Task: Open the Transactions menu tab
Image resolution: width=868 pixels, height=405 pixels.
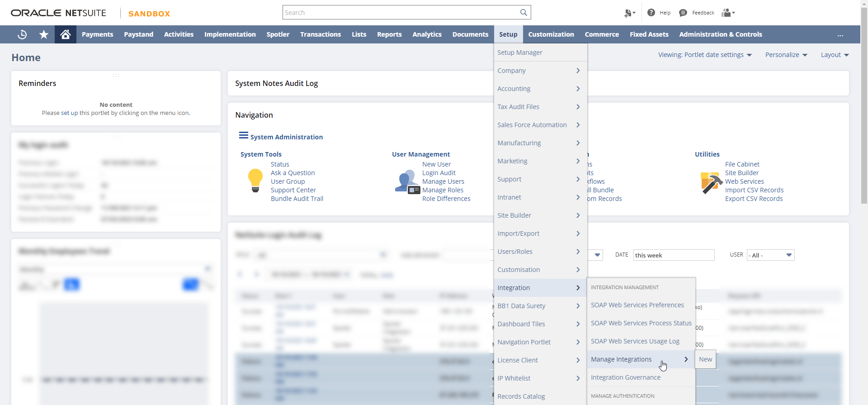Action: (321, 34)
